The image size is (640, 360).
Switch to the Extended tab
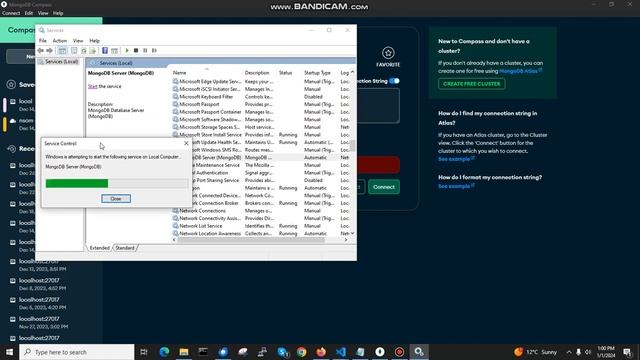coord(100,248)
